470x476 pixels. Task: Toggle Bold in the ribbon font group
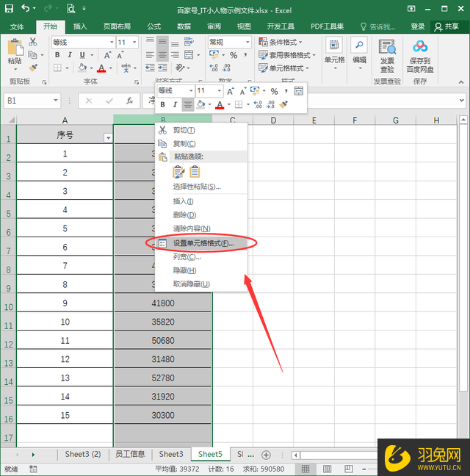[57, 55]
